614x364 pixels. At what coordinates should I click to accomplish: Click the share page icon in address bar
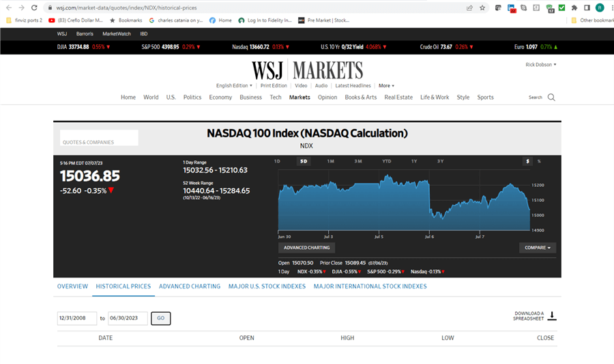coord(469,7)
